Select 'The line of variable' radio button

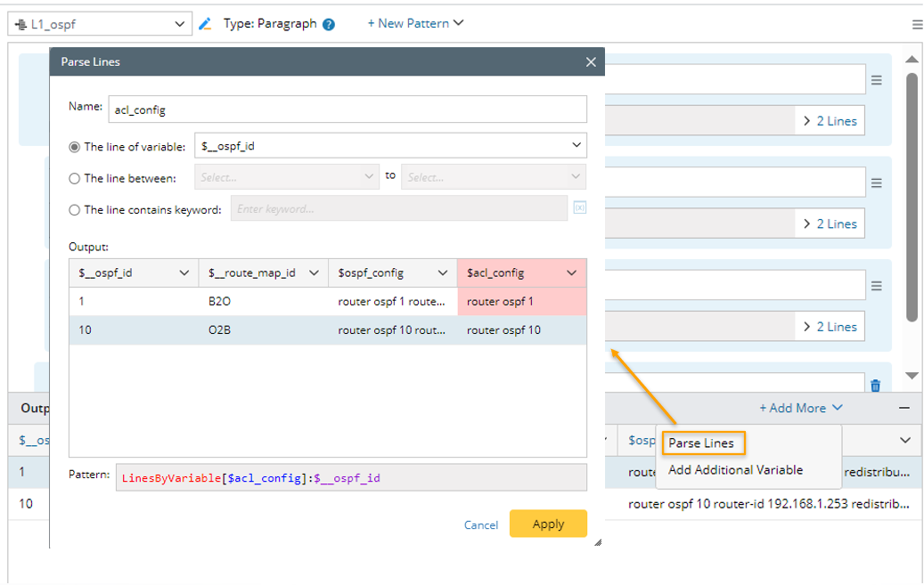[75, 147]
